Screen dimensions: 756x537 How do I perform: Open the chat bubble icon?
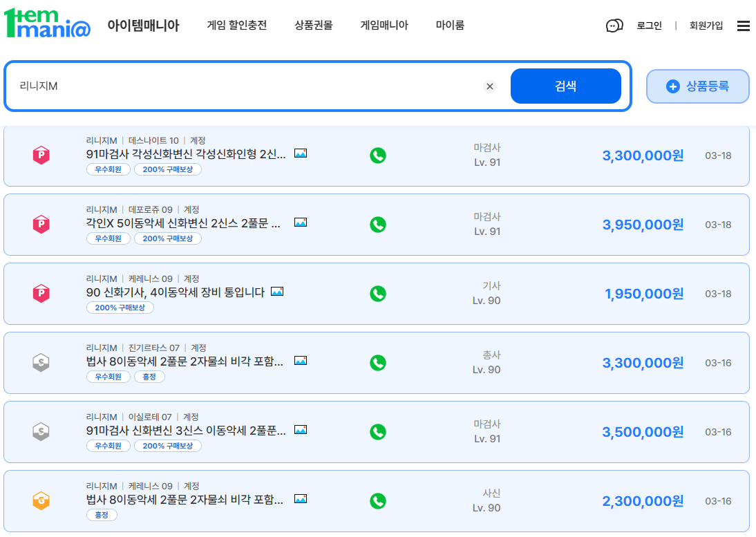[x=614, y=26]
